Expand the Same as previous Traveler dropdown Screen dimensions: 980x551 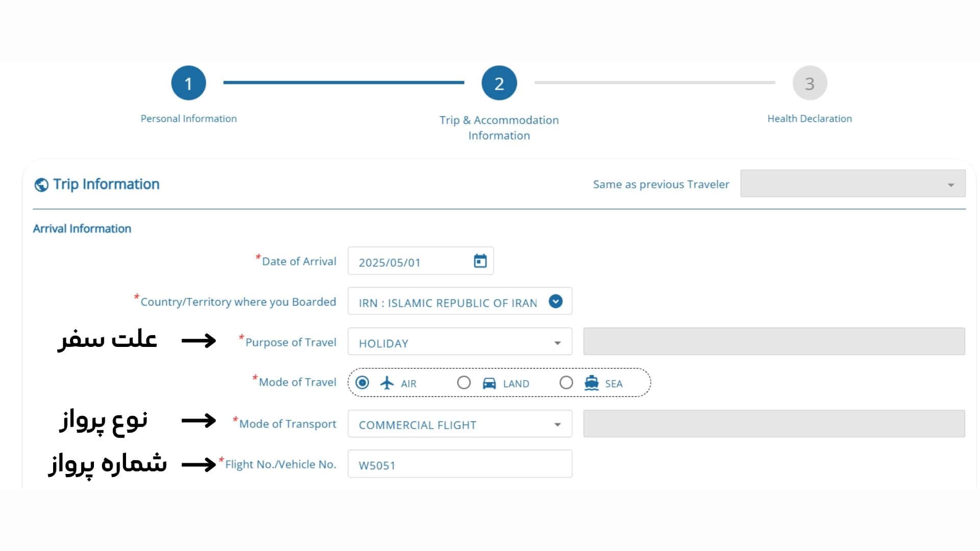click(x=852, y=184)
